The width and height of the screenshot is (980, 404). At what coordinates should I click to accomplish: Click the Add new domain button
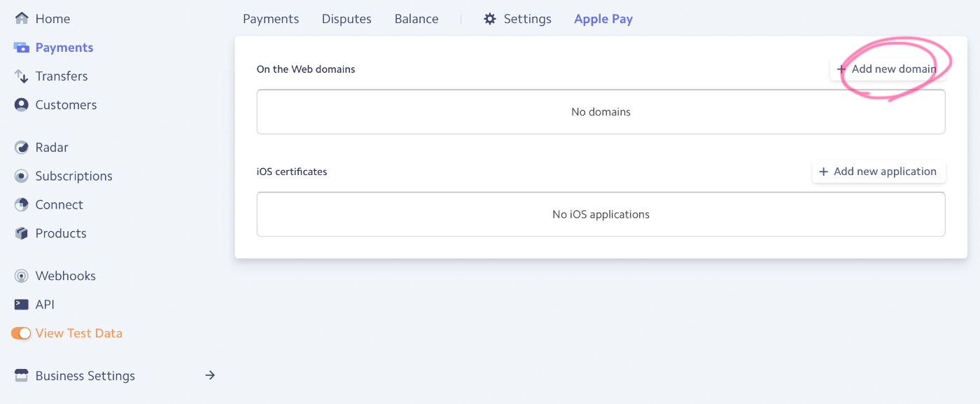point(888,69)
